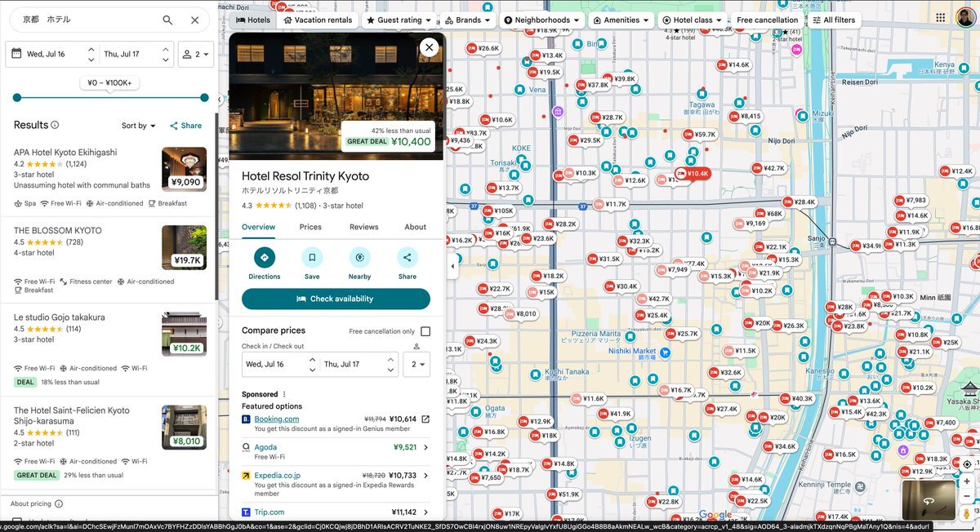This screenshot has width=980, height=532.
Task: Select the Vacation rentals toggle
Action: 318,20
